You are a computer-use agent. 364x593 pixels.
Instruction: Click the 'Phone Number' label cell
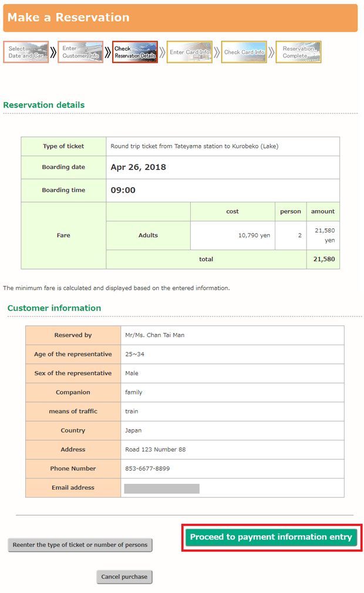coord(73,469)
